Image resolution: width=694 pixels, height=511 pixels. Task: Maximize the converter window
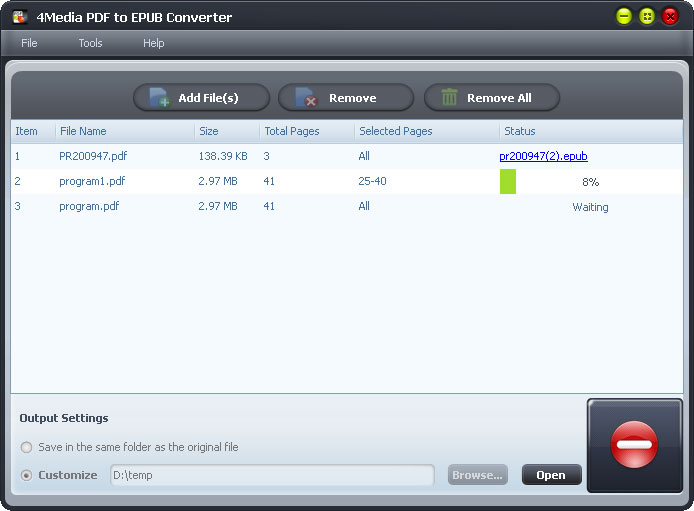[x=647, y=17]
